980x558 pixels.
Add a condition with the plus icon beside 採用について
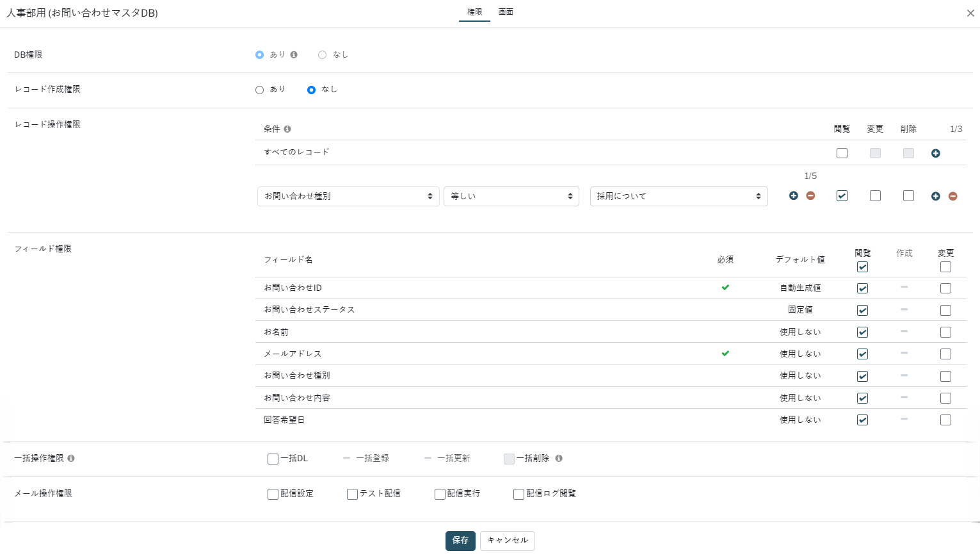click(x=793, y=196)
